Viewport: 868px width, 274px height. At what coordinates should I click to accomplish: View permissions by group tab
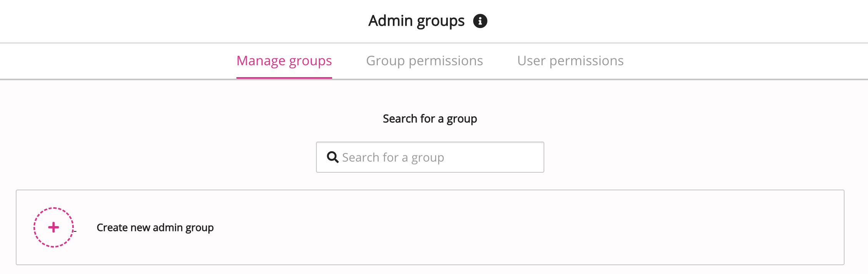coord(424,61)
